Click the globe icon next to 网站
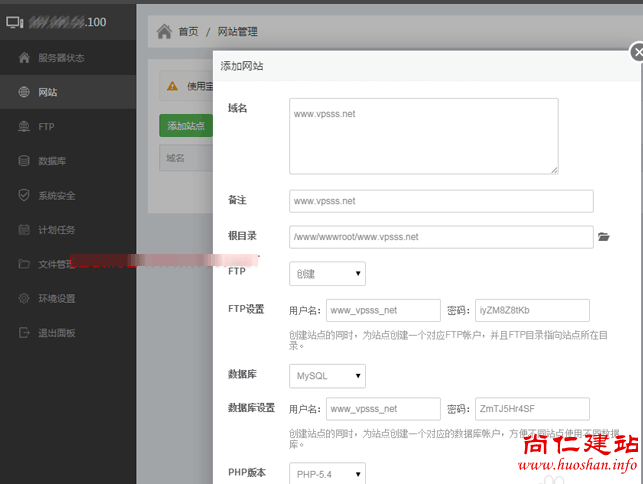The image size is (643, 484). (x=24, y=93)
